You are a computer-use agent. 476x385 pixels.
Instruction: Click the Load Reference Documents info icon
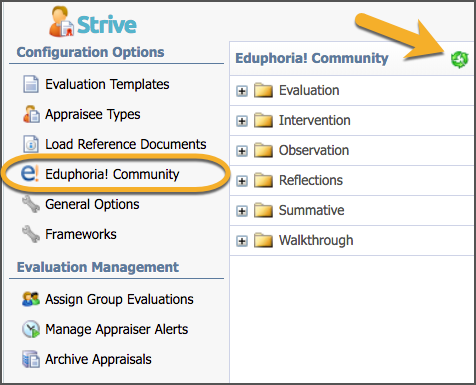(31, 144)
